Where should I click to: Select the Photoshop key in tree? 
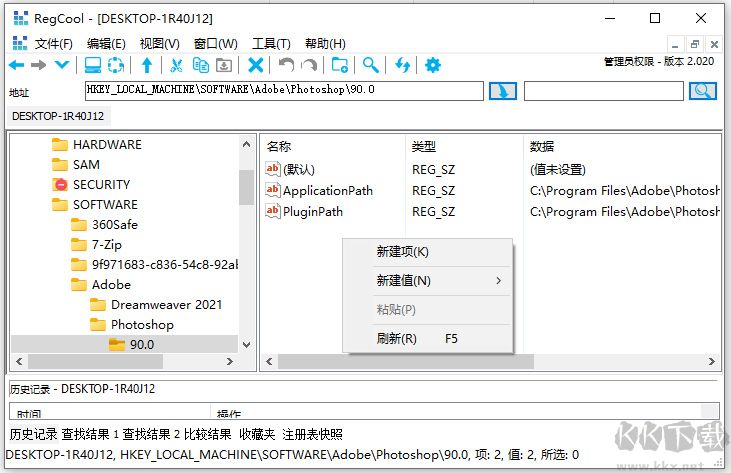click(142, 325)
